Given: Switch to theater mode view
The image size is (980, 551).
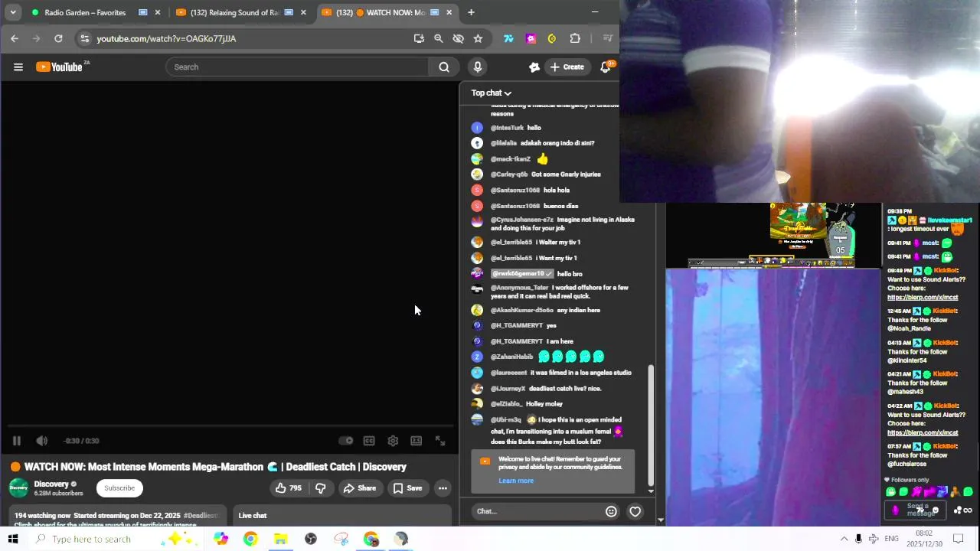Looking at the screenshot, I should point(416,441).
